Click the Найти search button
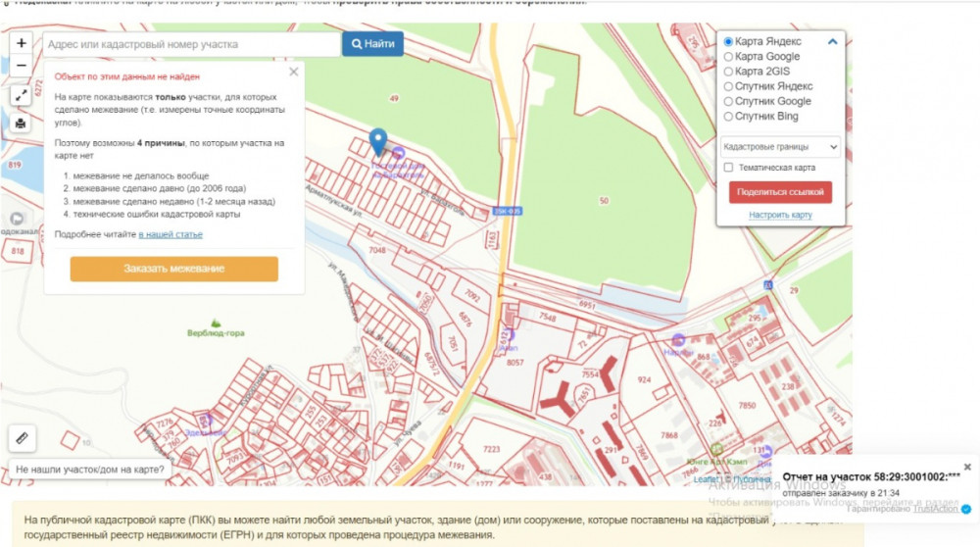980x547 pixels. pos(372,44)
